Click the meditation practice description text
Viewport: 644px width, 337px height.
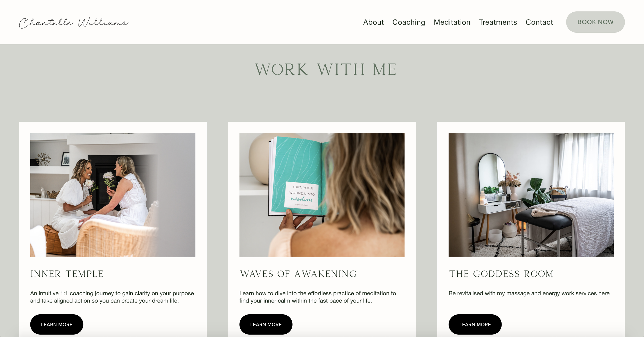(318, 297)
